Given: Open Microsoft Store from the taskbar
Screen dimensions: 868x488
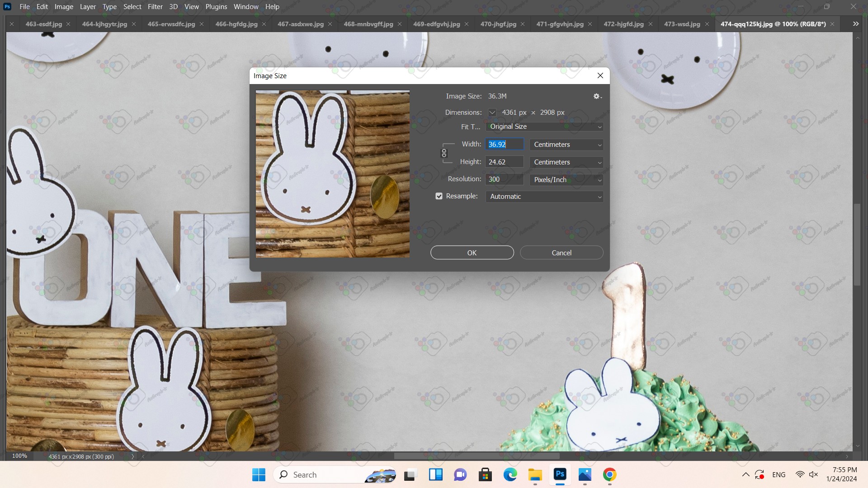Looking at the screenshot, I should tap(486, 474).
